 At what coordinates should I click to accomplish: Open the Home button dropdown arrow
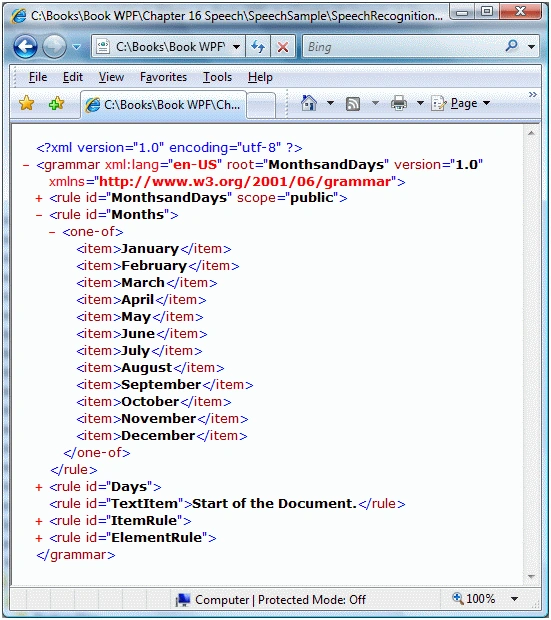point(330,103)
